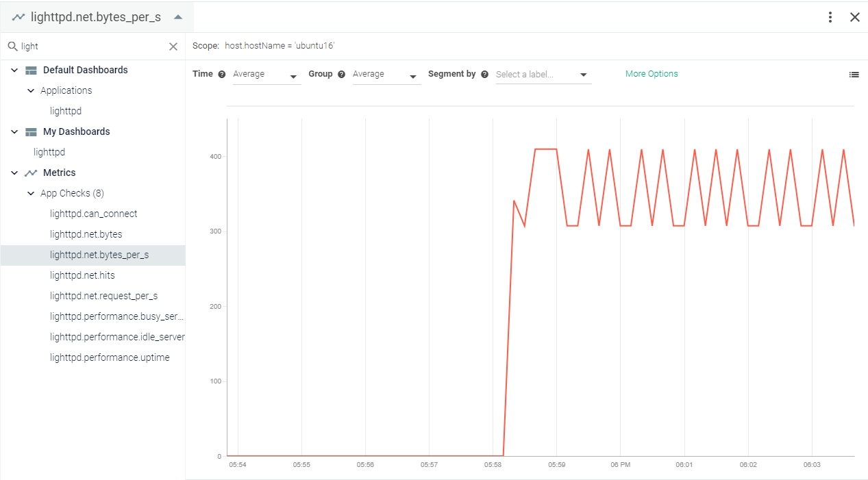Collapse the Applications subfolder
Viewport: 868px width, 480px height.
(31, 90)
